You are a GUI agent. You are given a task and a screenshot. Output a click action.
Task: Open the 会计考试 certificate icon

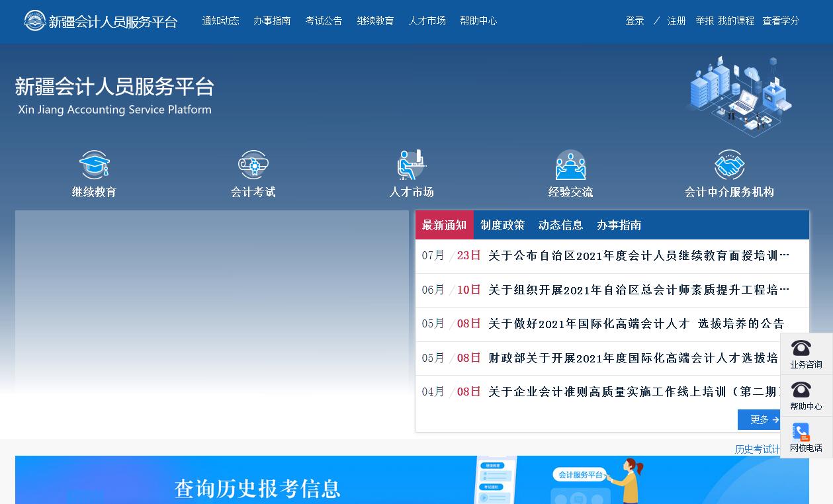[253, 165]
